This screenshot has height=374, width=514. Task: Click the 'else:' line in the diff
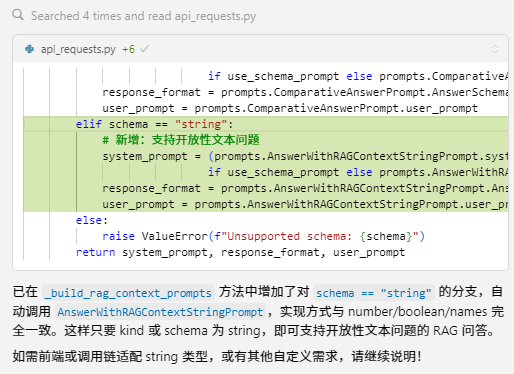tap(92, 220)
